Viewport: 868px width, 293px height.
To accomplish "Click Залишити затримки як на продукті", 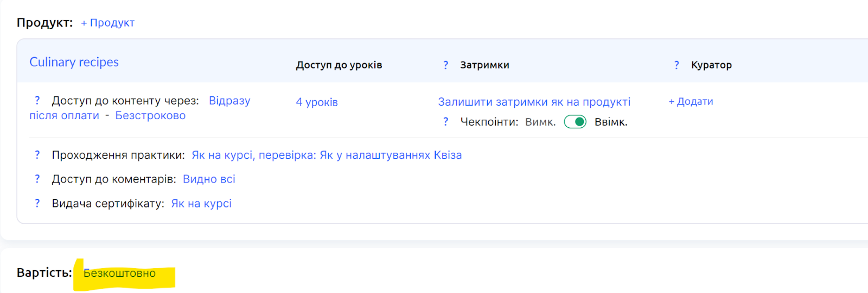I will point(534,102).
